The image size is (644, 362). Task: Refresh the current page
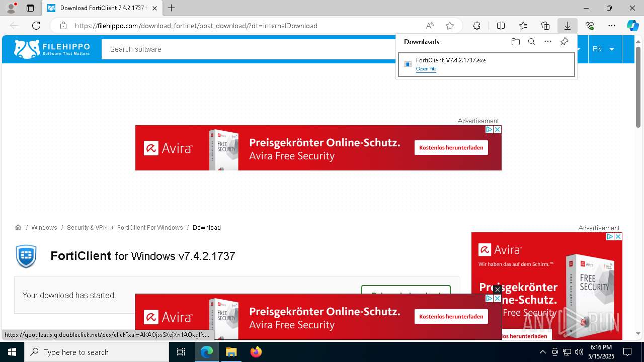(36, 26)
